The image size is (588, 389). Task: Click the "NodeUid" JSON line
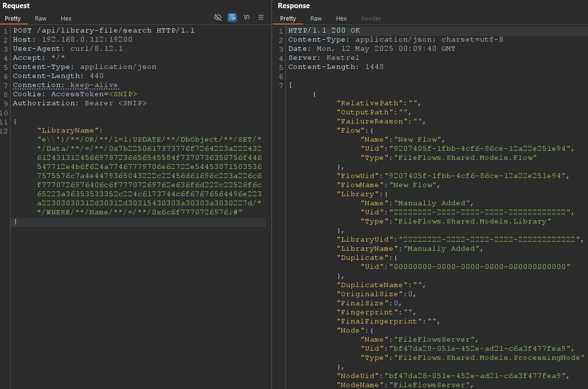point(453,376)
